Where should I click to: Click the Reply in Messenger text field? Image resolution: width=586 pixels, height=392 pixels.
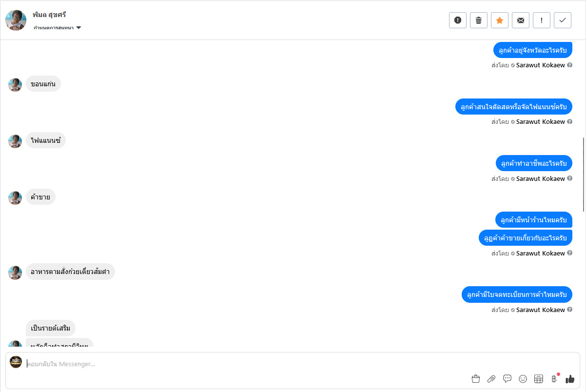tap(244, 364)
